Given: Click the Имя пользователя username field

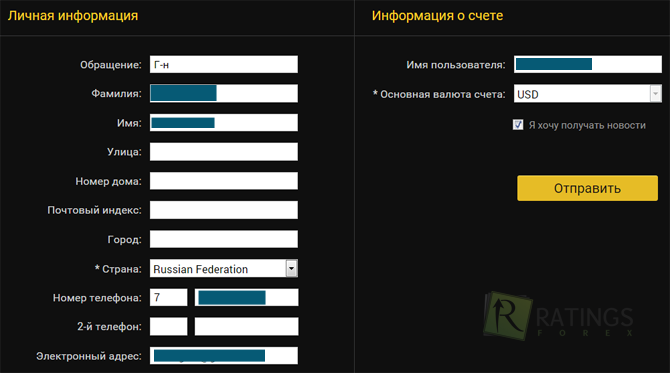Looking at the screenshot, I should coord(588,65).
